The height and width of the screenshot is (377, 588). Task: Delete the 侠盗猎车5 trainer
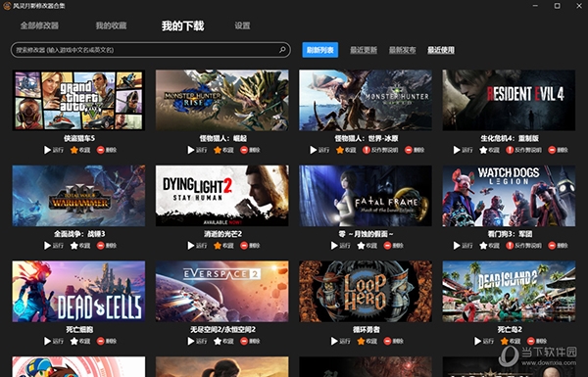tap(107, 150)
